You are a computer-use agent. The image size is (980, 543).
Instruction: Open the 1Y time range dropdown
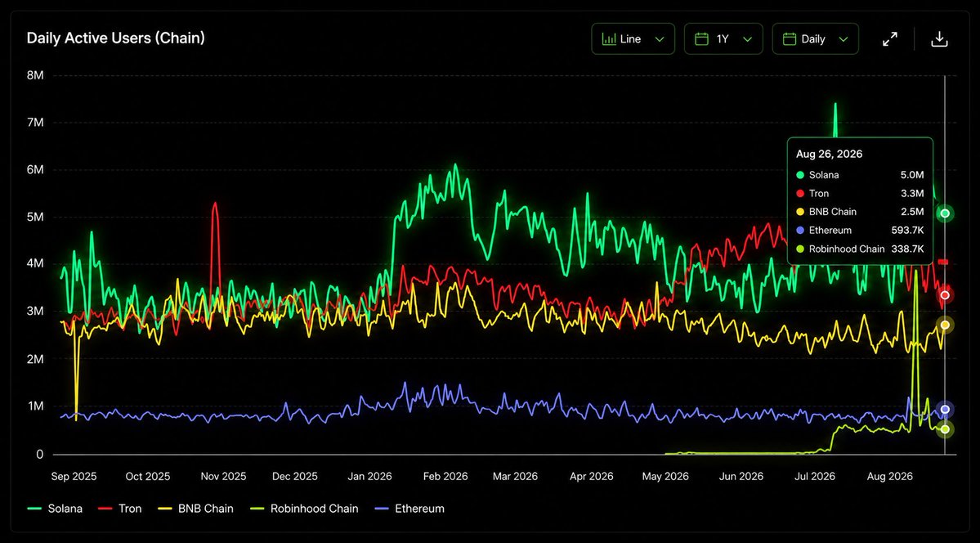(x=723, y=38)
